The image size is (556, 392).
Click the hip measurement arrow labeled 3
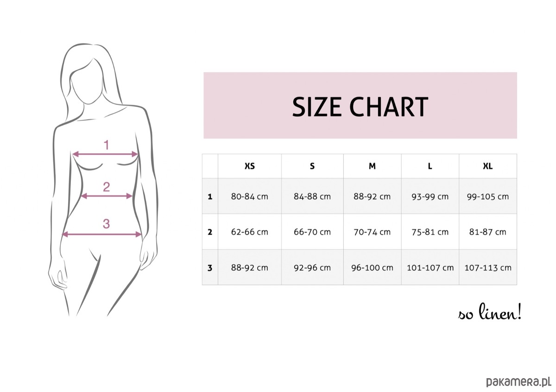click(x=101, y=234)
